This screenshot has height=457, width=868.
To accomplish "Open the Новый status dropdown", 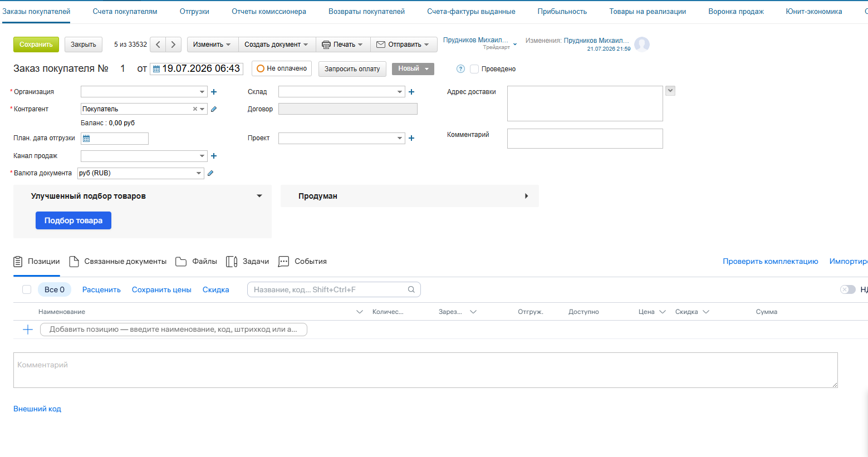I will pyautogui.click(x=413, y=68).
